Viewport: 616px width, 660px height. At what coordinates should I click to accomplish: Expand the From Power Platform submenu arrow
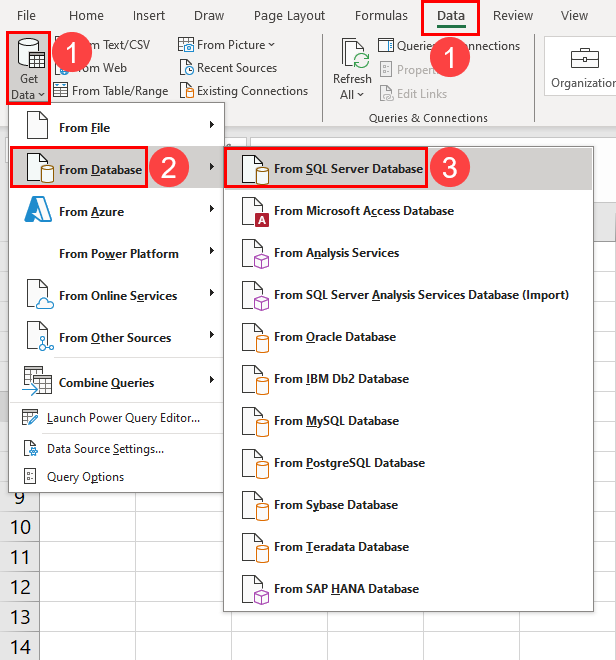[x=212, y=251]
